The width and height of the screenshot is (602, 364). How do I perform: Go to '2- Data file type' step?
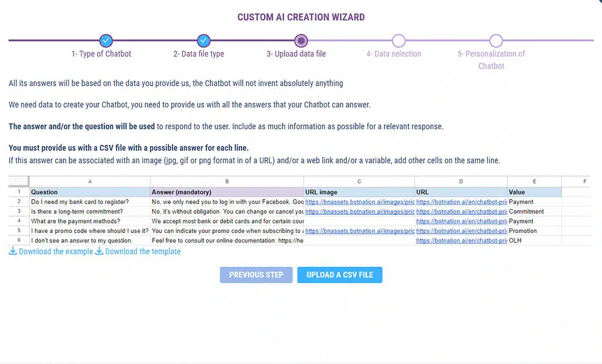coord(199,54)
